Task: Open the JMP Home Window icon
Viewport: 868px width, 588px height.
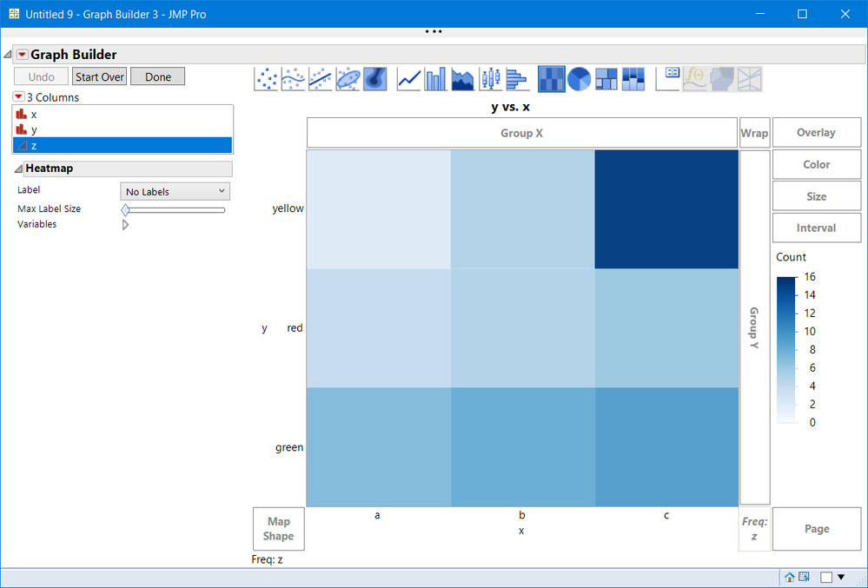Action: point(790,577)
